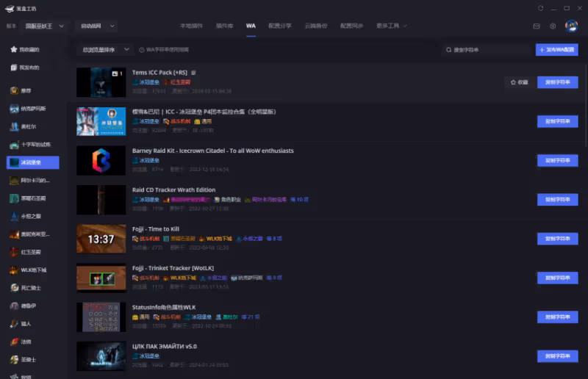Switch to the Cloud Backup tab

tap(316, 26)
